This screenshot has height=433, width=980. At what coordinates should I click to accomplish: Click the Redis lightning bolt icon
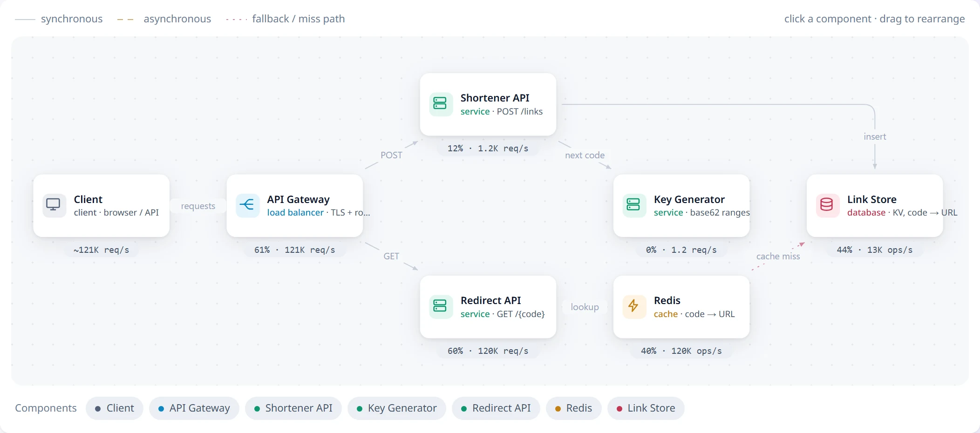point(634,306)
